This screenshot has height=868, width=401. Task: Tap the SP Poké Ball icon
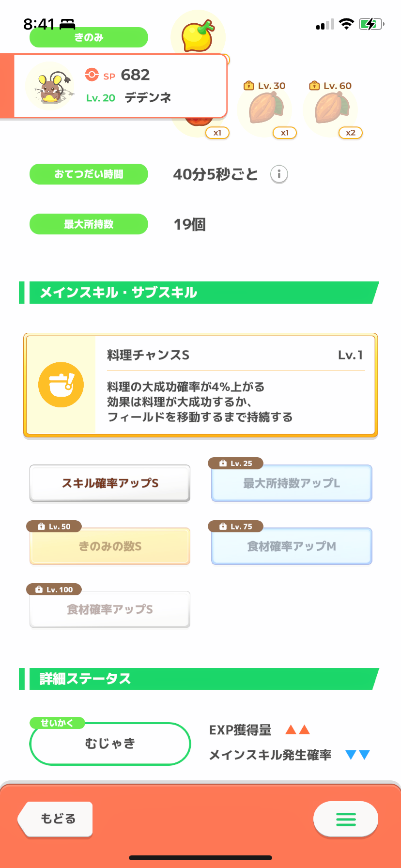tap(92, 75)
